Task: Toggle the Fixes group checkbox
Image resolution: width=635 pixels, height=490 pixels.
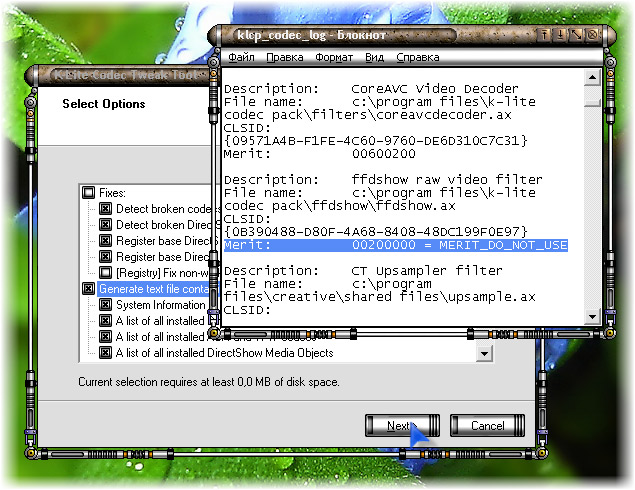Action: [88, 192]
